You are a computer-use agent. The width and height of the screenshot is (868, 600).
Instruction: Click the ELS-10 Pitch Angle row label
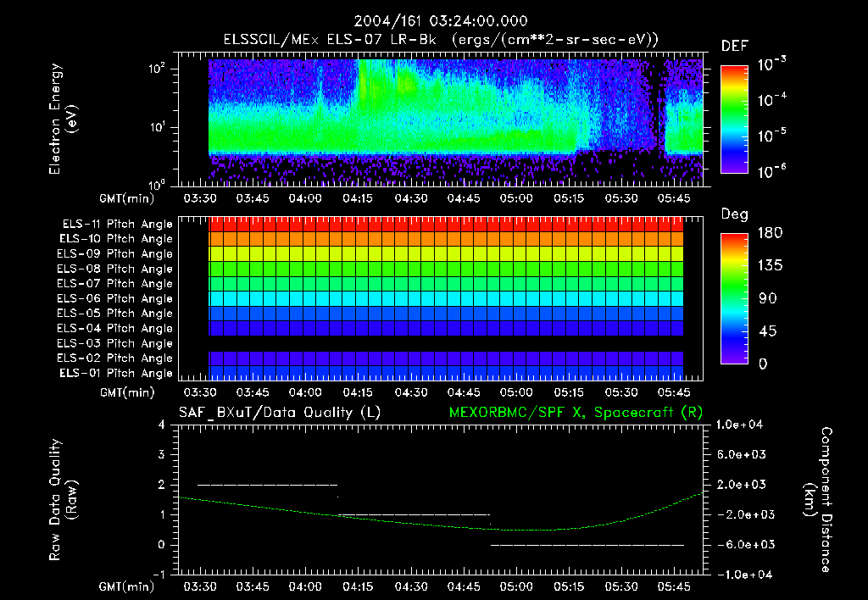tap(116, 239)
